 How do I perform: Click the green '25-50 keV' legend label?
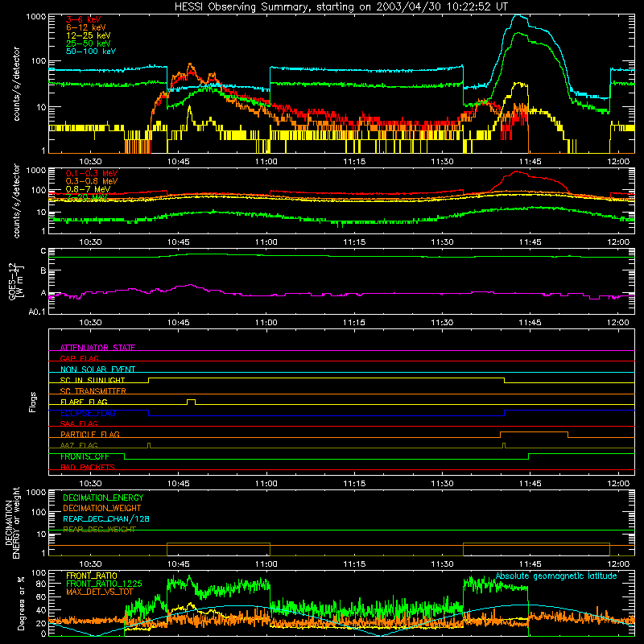[x=89, y=43]
